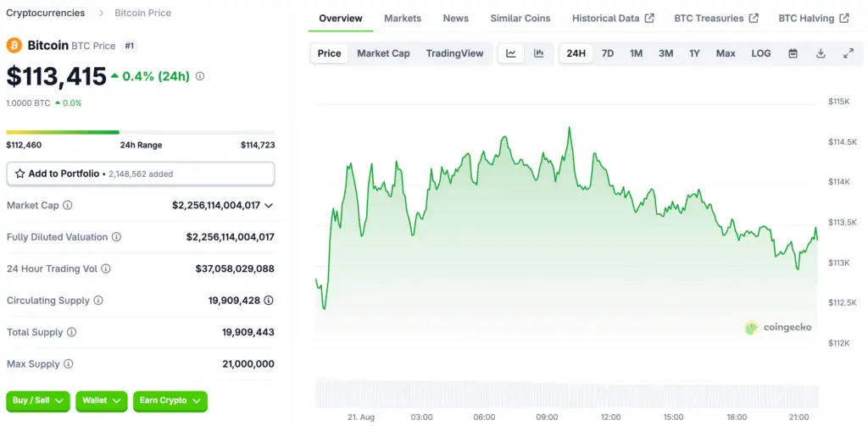Viewport: 868px width, 426px height.
Task: Expand chart to fullscreen icon
Action: tap(848, 53)
